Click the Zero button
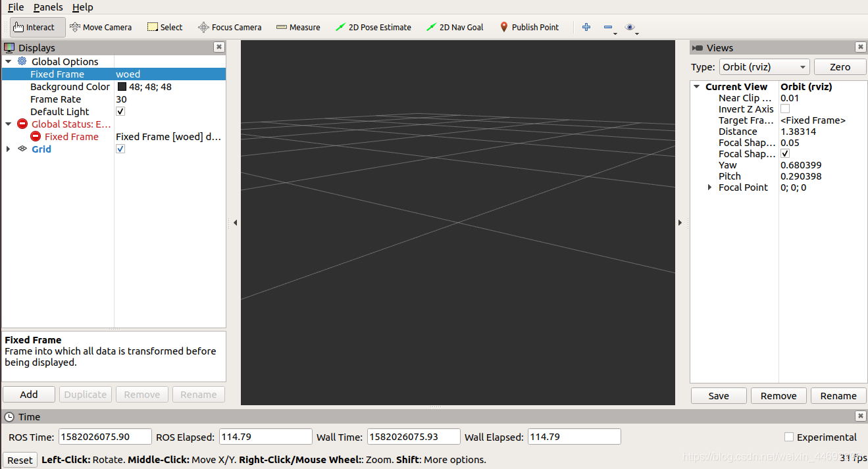 pos(840,67)
